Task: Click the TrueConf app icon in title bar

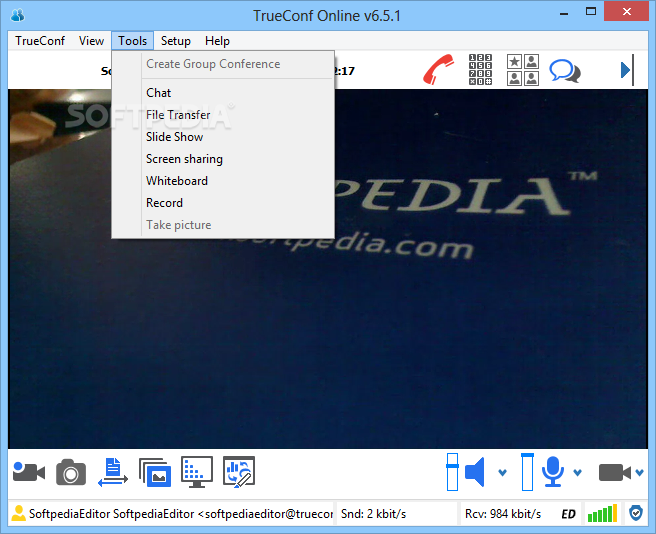Action: click(x=18, y=15)
